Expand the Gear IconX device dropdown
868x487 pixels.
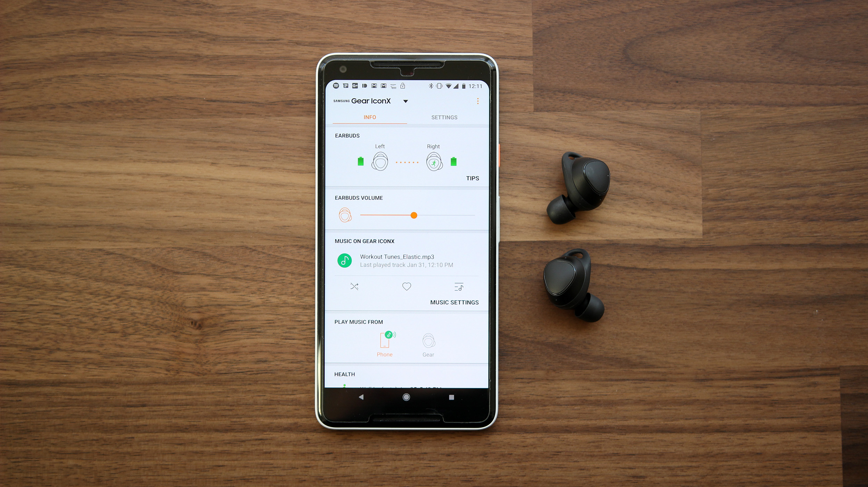[406, 101]
